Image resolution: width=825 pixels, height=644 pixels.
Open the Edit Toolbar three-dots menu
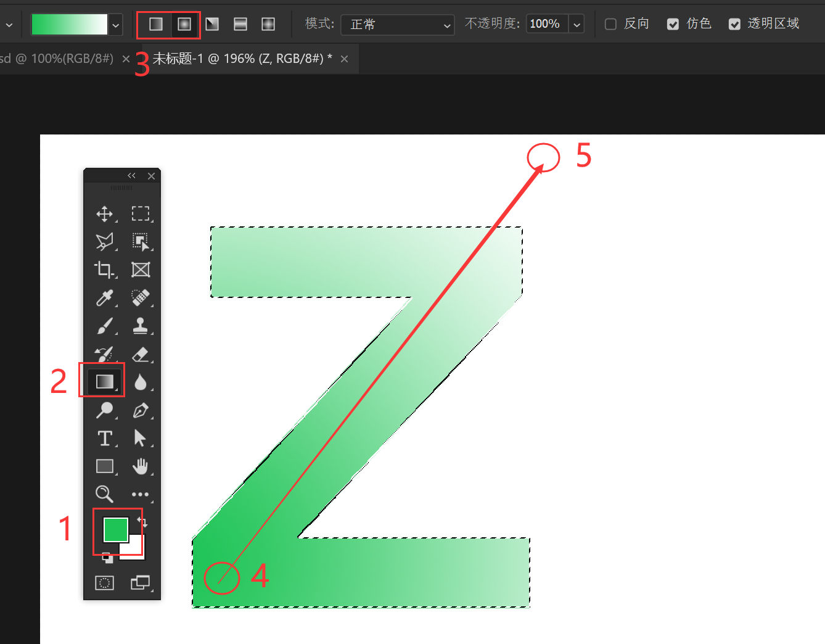tap(141, 494)
